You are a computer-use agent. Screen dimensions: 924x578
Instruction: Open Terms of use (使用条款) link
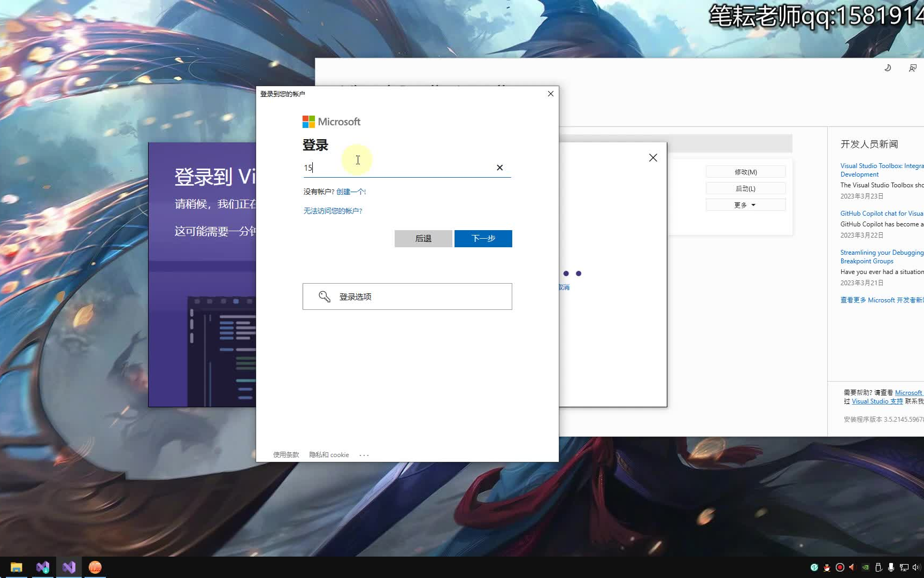(x=286, y=455)
